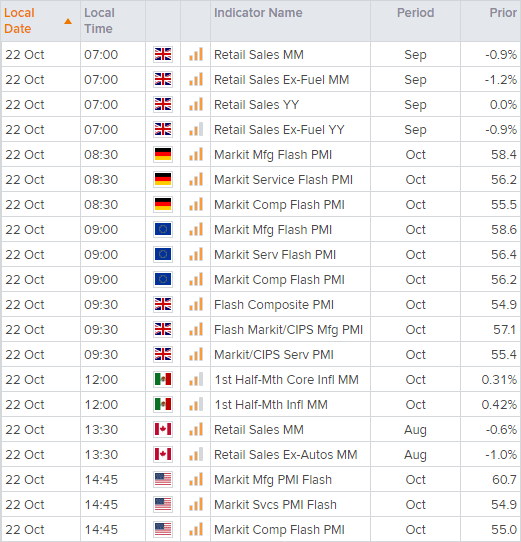Click the US flag for Markit Svcs PMI Flash

coord(163,504)
